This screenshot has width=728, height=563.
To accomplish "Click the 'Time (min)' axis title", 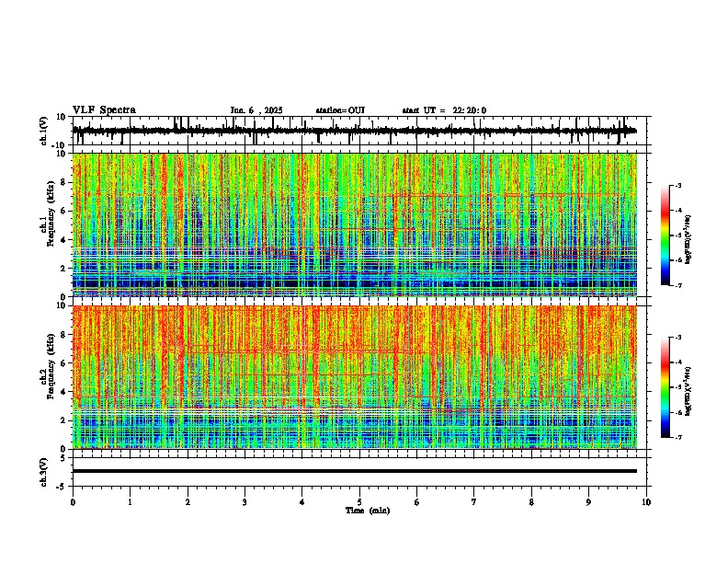I will pyautogui.click(x=368, y=511).
